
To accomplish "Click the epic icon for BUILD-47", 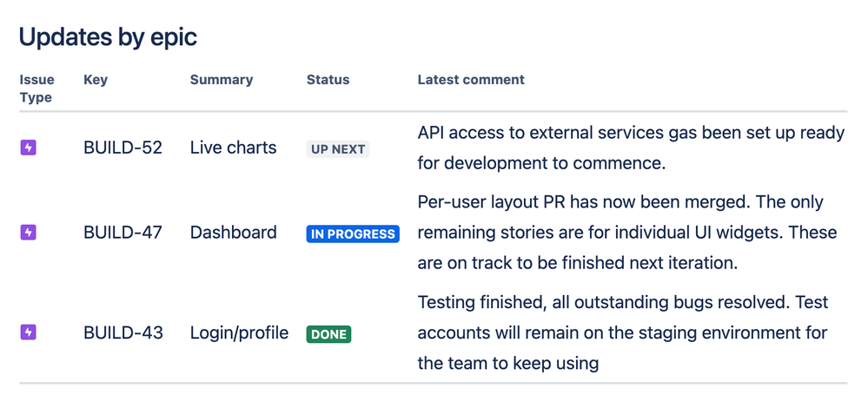I will (29, 233).
